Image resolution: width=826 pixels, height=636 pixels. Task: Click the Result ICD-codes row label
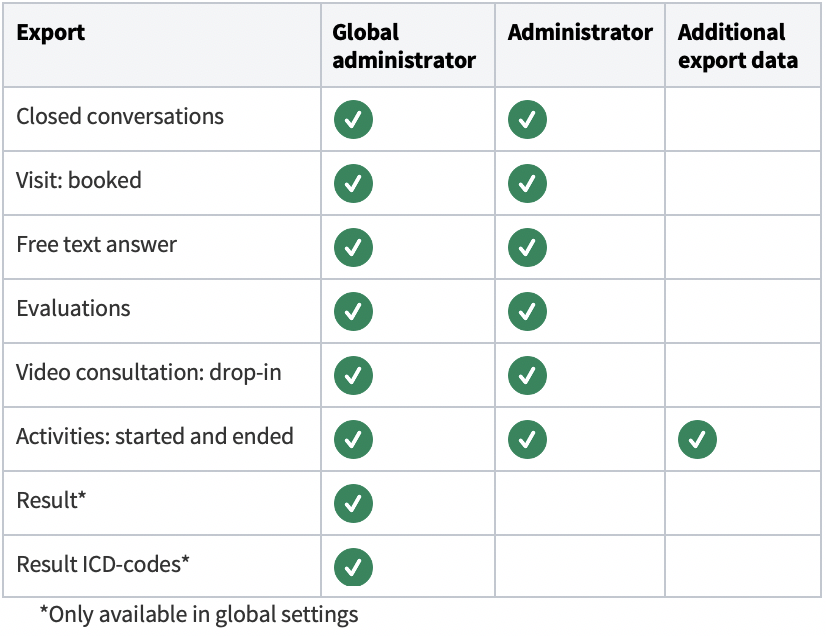[x=103, y=564]
